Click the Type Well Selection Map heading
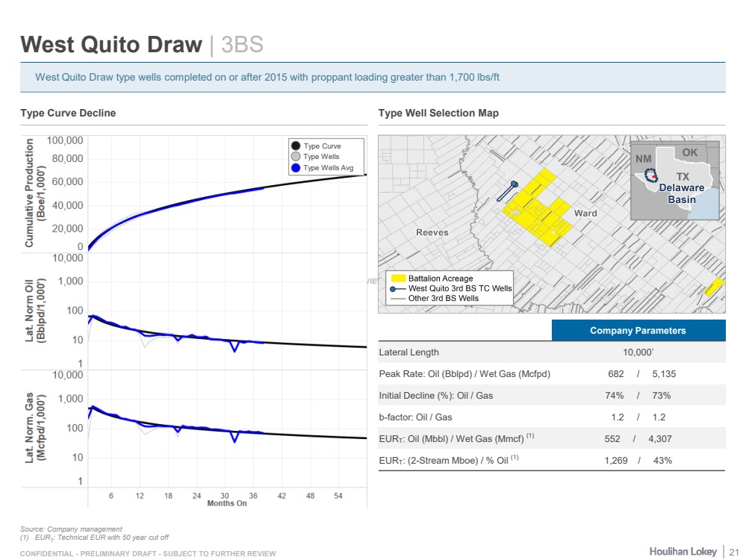The width and height of the screenshot is (746, 560). pyautogui.click(x=438, y=113)
